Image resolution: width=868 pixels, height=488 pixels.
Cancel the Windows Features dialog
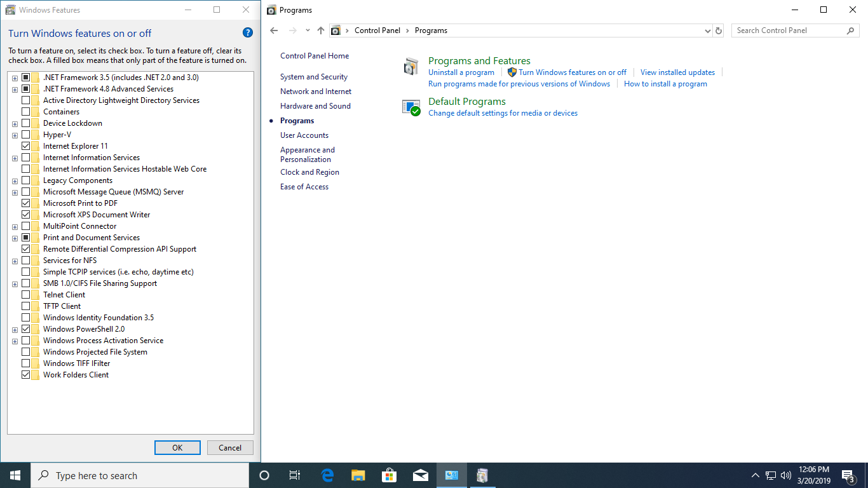pyautogui.click(x=230, y=447)
